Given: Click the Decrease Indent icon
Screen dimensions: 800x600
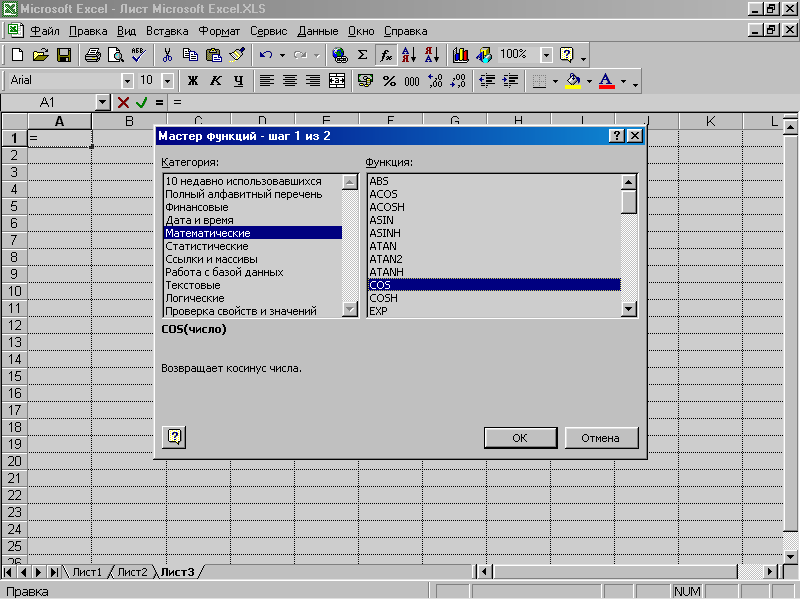Looking at the screenshot, I should [x=487, y=81].
